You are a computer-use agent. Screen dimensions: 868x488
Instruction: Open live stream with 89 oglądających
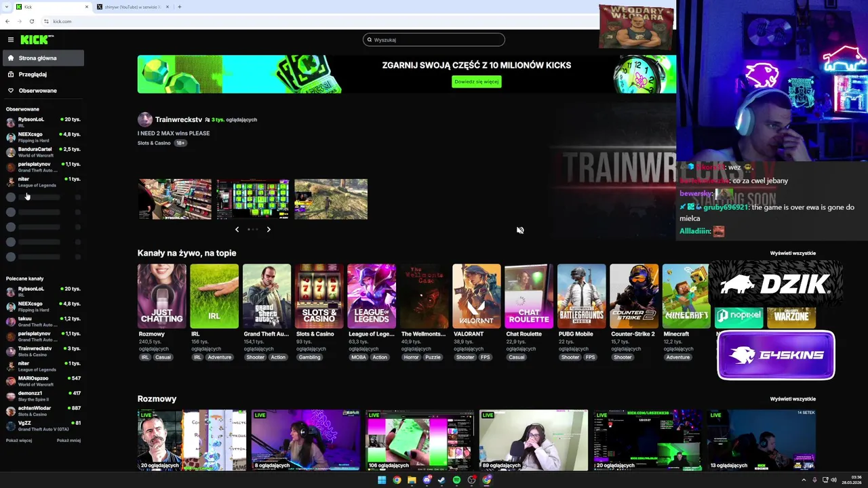pyautogui.click(x=533, y=440)
